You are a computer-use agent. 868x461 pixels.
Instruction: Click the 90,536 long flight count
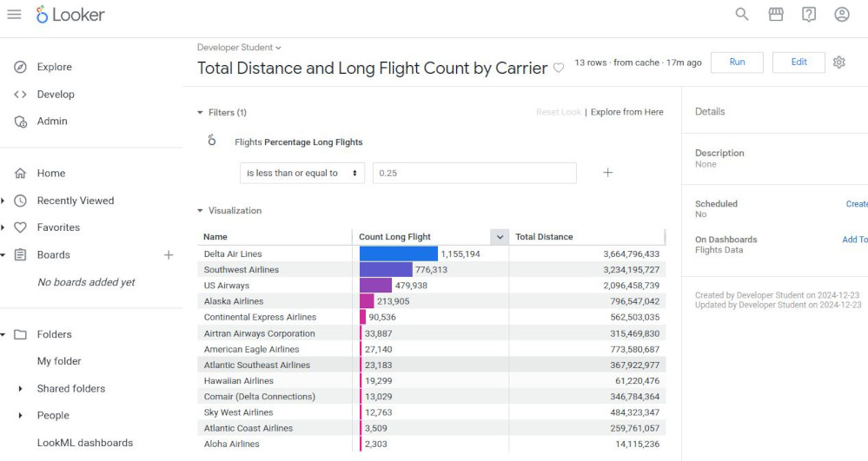pyautogui.click(x=382, y=317)
